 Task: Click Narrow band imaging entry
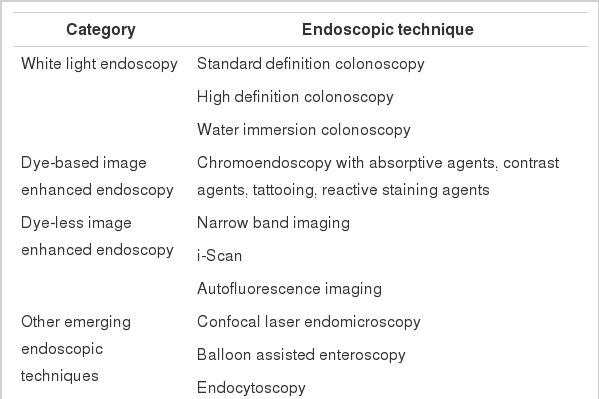273,223
